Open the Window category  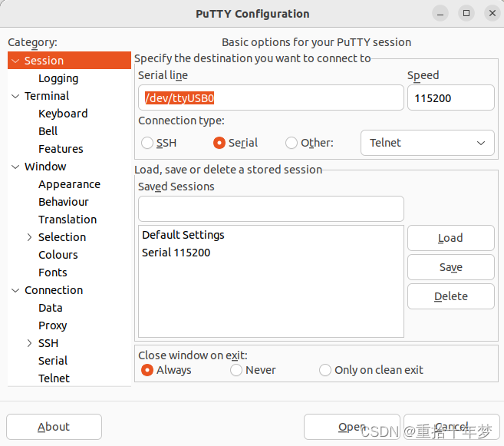click(x=45, y=167)
